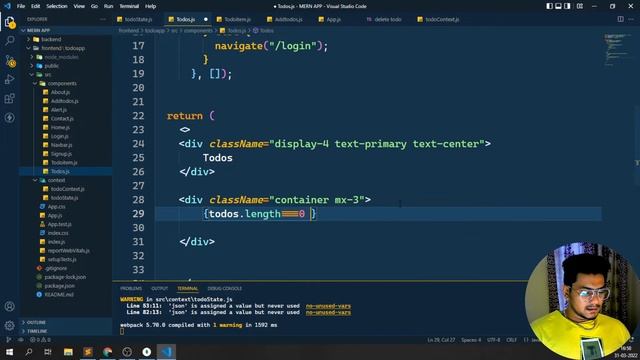The width and height of the screenshot is (640, 360).
Task: Open the Run menu
Action: click(108, 6)
